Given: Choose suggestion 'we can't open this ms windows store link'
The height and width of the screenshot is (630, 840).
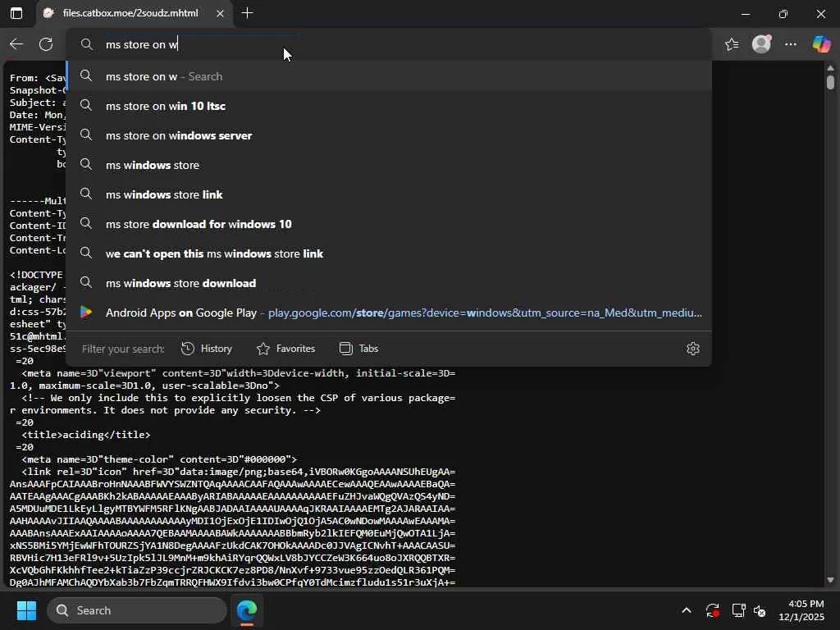Looking at the screenshot, I should point(389,253).
